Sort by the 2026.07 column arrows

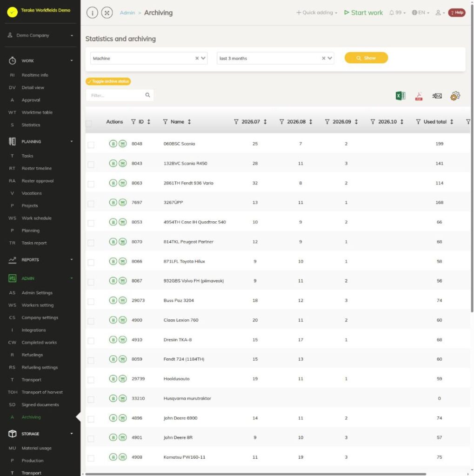pos(265,122)
